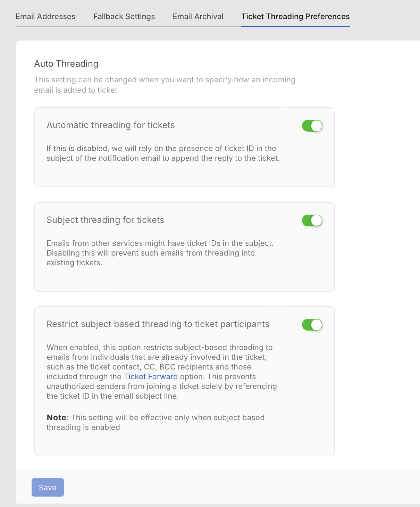
Task: Disable Automatic threading for tickets toggle
Action: point(312,126)
